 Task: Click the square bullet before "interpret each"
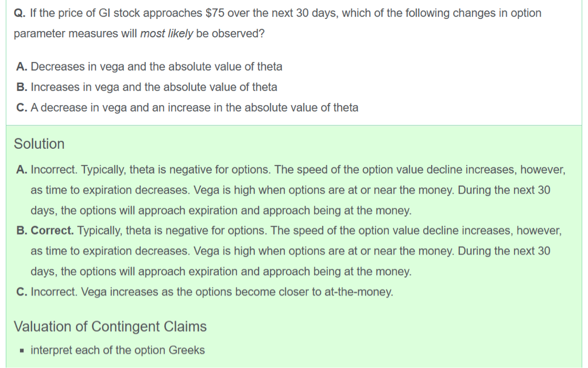tap(21, 351)
